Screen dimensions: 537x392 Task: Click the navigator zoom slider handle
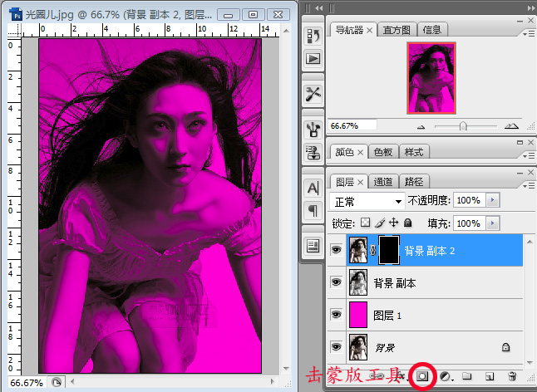(x=463, y=126)
